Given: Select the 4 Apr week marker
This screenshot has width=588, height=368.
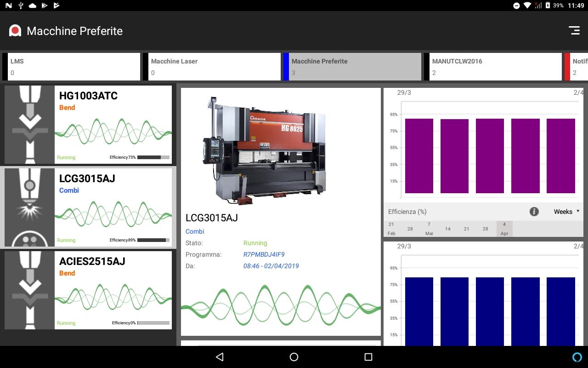Looking at the screenshot, I should [504, 229].
